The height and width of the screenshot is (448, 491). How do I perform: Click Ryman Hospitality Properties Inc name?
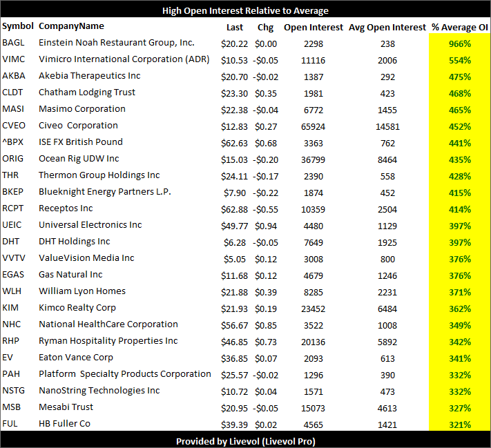coord(108,341)
